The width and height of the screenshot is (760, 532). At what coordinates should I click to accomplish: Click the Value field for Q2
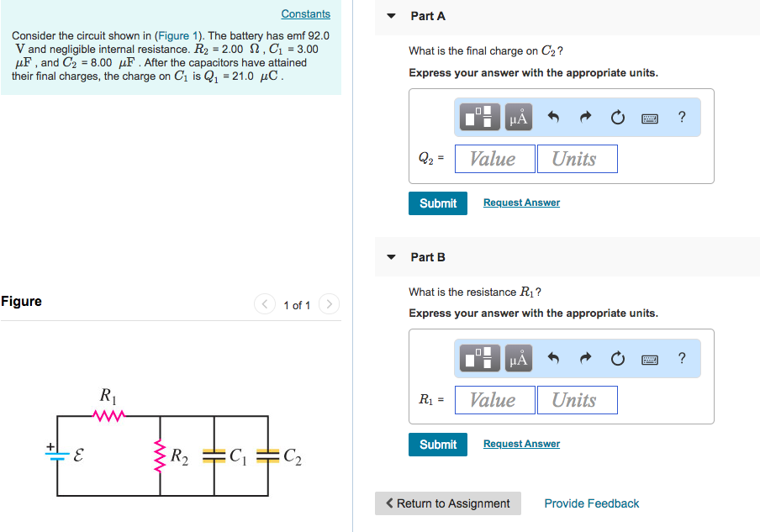point(494,158)
